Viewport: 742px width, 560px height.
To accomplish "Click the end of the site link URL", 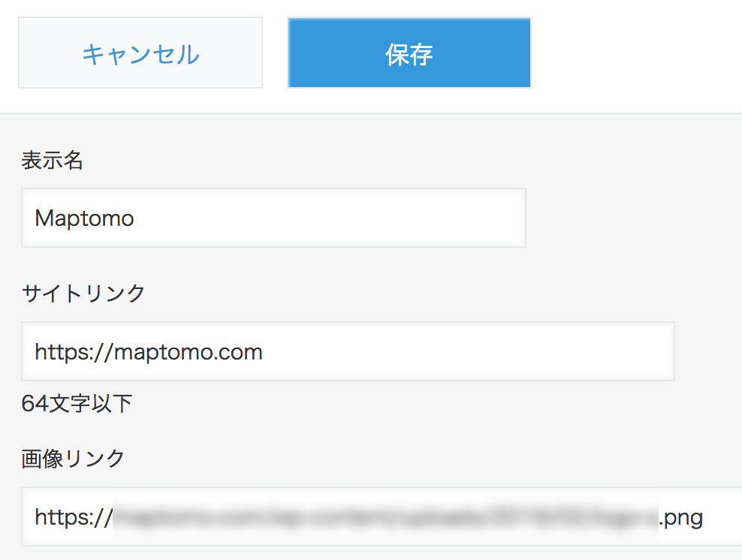I will (x=264, y=351).
